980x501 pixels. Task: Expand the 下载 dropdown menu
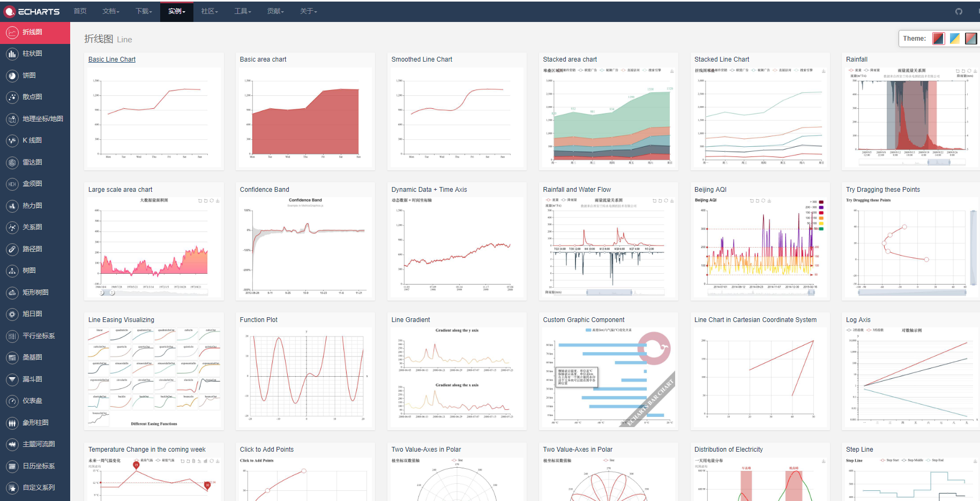[x=143, y=11]
